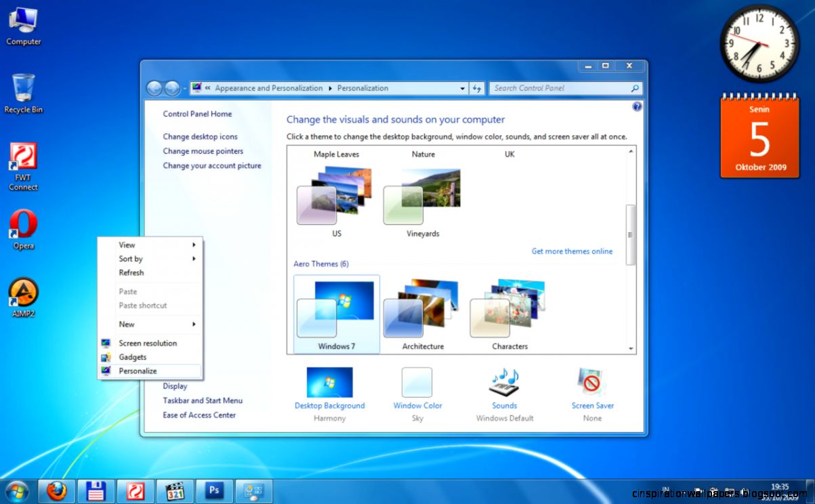Open the recent pages dropdown arrow

(185, 89)
